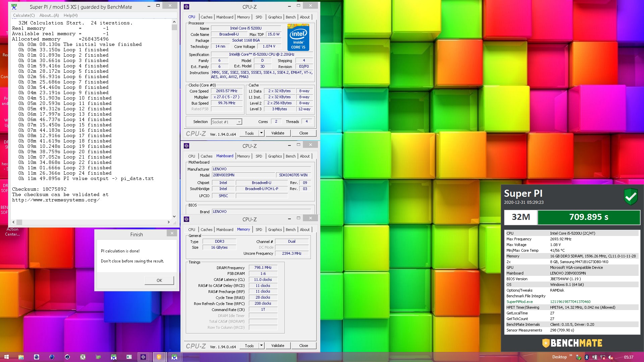This screenshot has width=644, height=362.
Task: Open About tab in Memory CPU-Z window
Action: point(305,230)
